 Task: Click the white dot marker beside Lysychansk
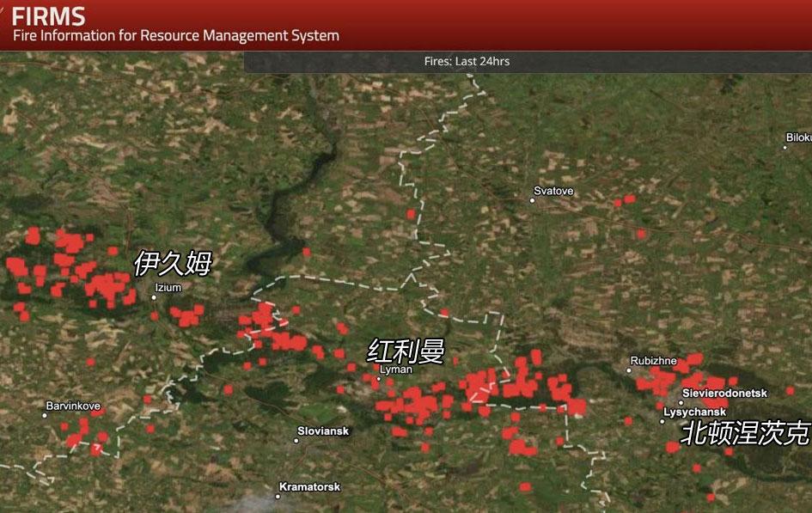(662, 421)
